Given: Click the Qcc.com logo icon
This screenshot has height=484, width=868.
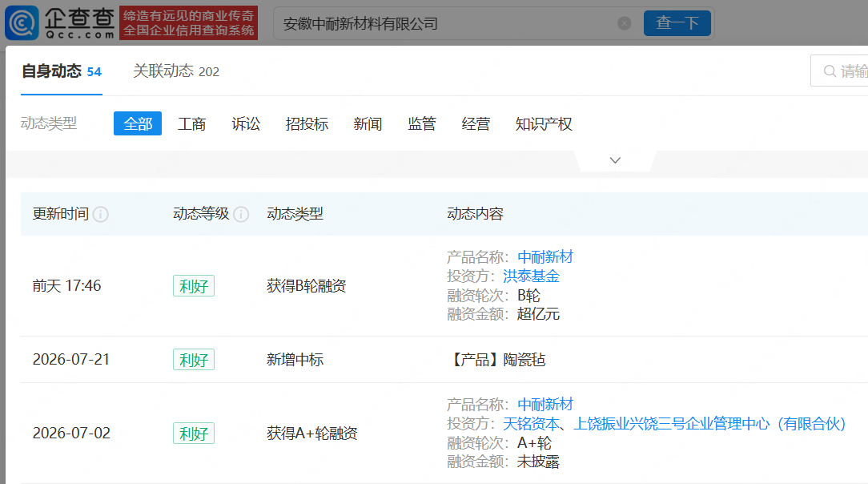Looking at the screenshot, I should (x=22, y=22).
